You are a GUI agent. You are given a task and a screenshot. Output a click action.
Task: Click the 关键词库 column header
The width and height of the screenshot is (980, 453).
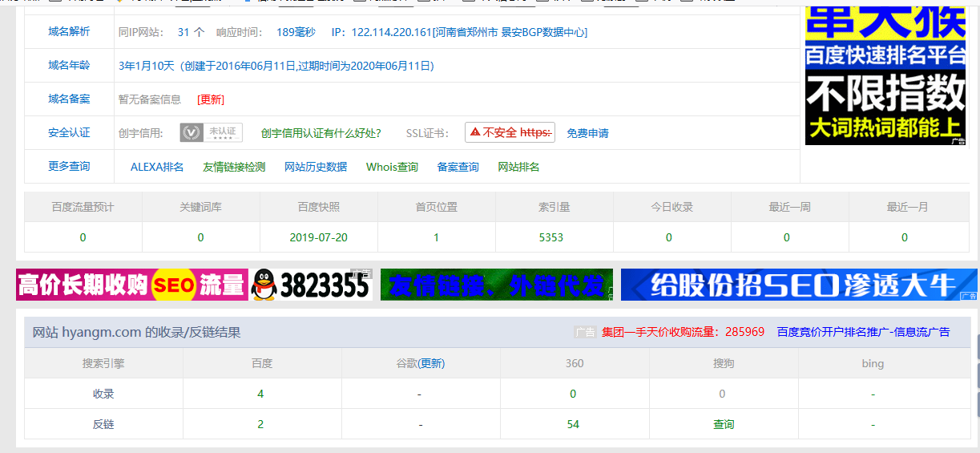click(201, 207)
